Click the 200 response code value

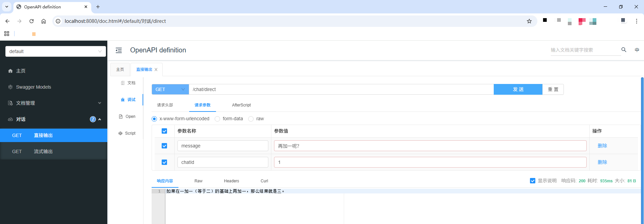click(582, 181)
